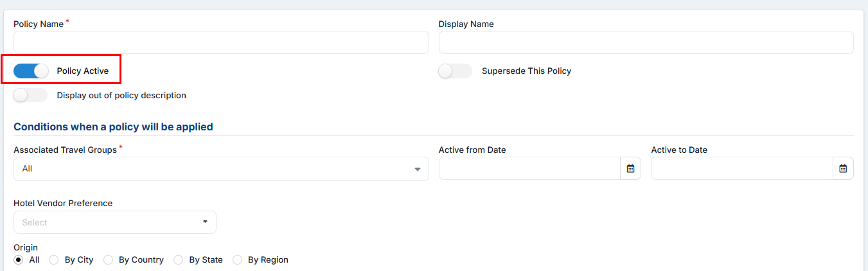
Task: Select the All origin radio button
Action: pos(19,260)
